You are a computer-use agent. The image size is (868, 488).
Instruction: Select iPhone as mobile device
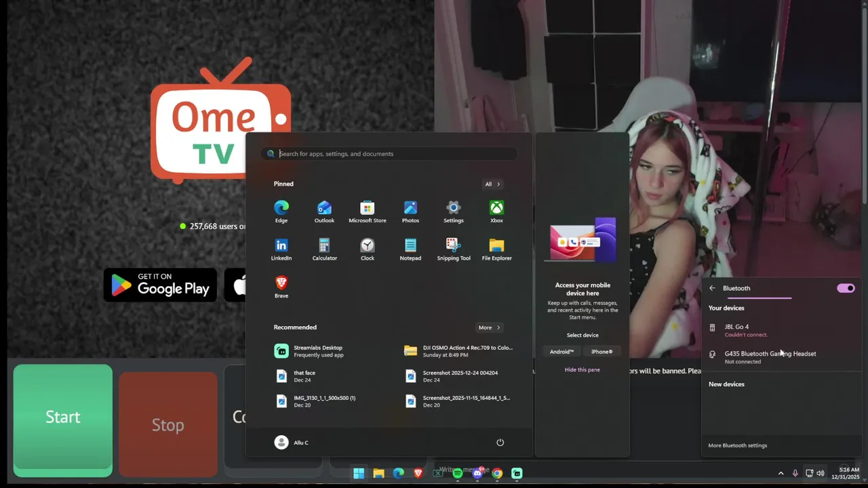tap(601, 352)
